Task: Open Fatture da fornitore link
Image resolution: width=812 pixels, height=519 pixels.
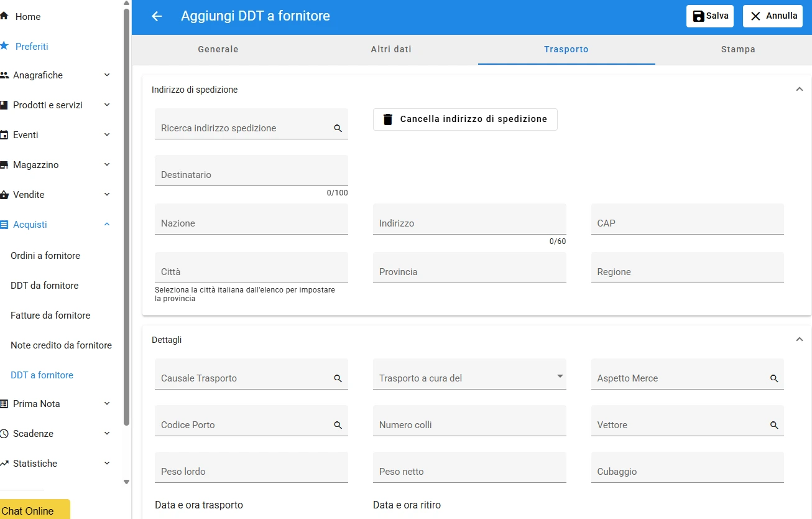Action: click(x=50, y=316)
